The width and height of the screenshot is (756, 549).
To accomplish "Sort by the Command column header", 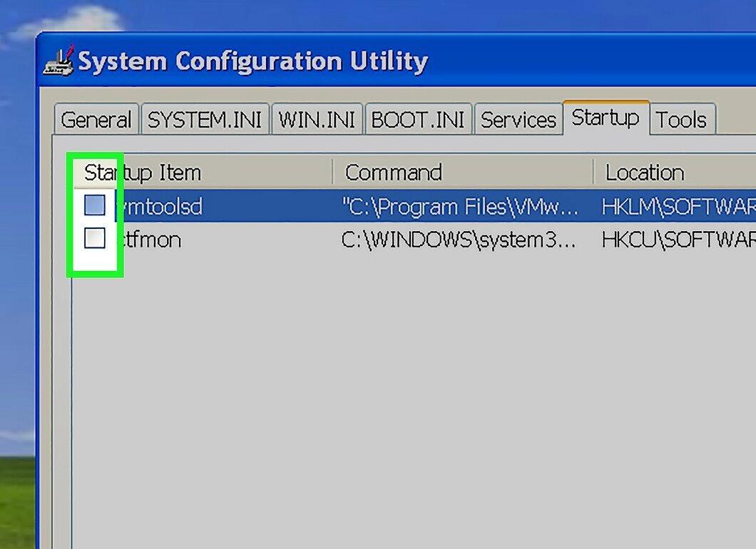I will [463, 172].
